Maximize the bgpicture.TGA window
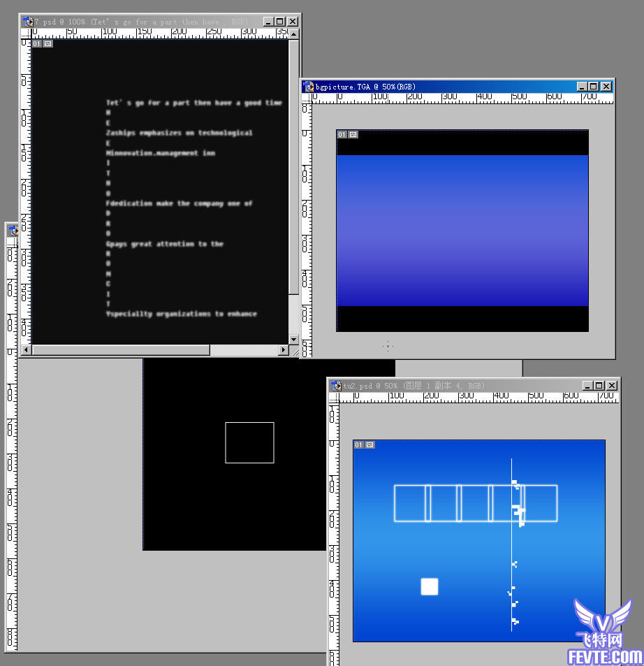Viewport: 644px width, 666px height. [594, 87]
